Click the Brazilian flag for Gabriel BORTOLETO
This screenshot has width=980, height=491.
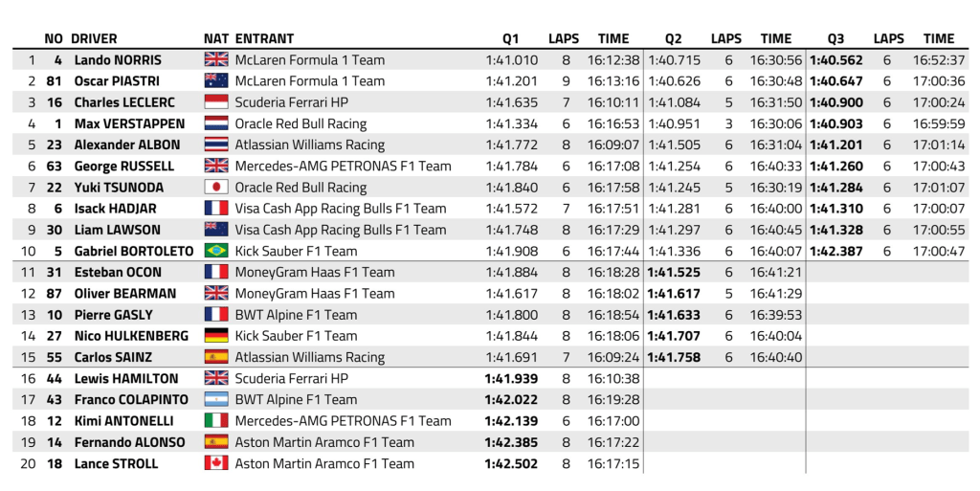pos(216,251)
